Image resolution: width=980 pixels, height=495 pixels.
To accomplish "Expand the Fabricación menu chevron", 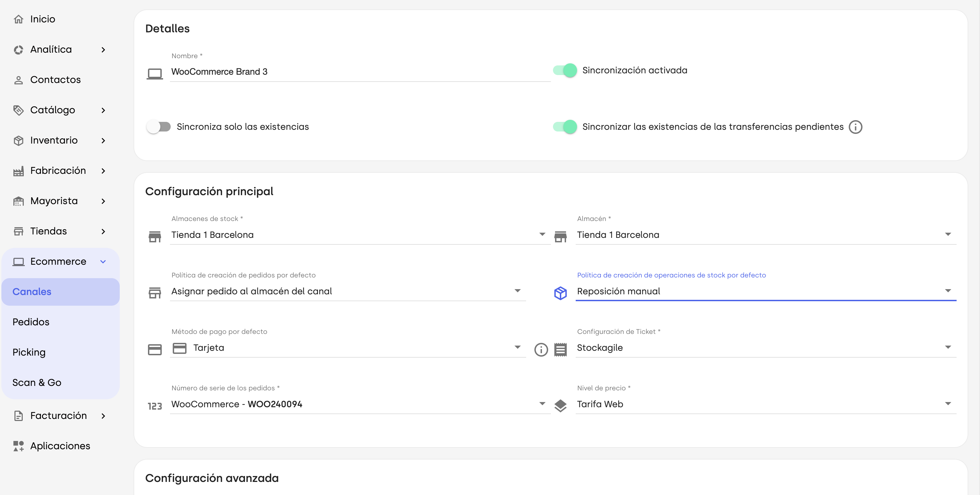I will coord(103,171).
